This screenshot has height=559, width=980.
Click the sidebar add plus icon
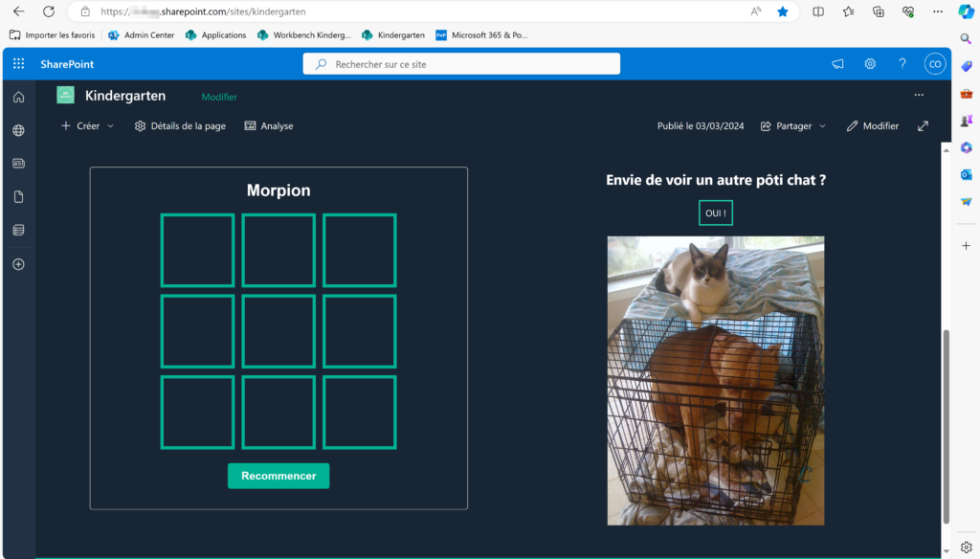click(x=967, y=246)
